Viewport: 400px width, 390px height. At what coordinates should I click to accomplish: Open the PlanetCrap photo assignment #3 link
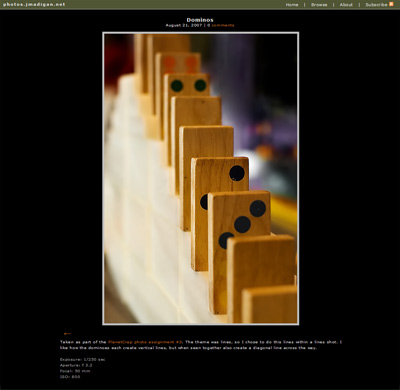click(145, 342)
